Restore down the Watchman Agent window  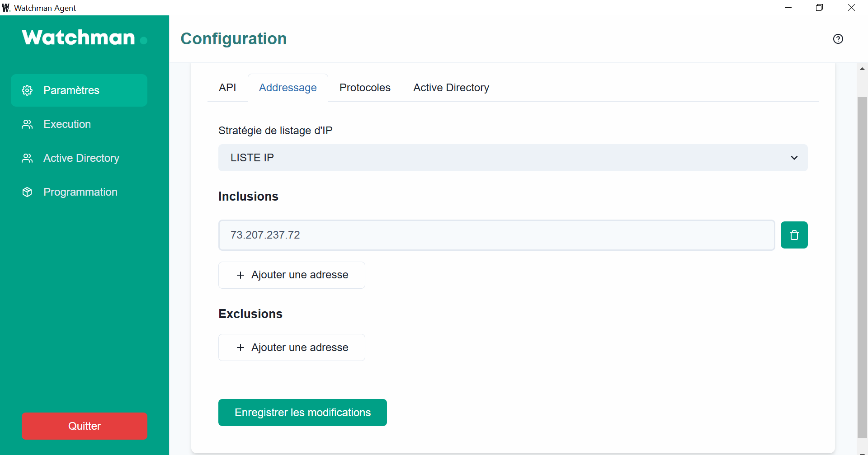(x=819, y=8)
